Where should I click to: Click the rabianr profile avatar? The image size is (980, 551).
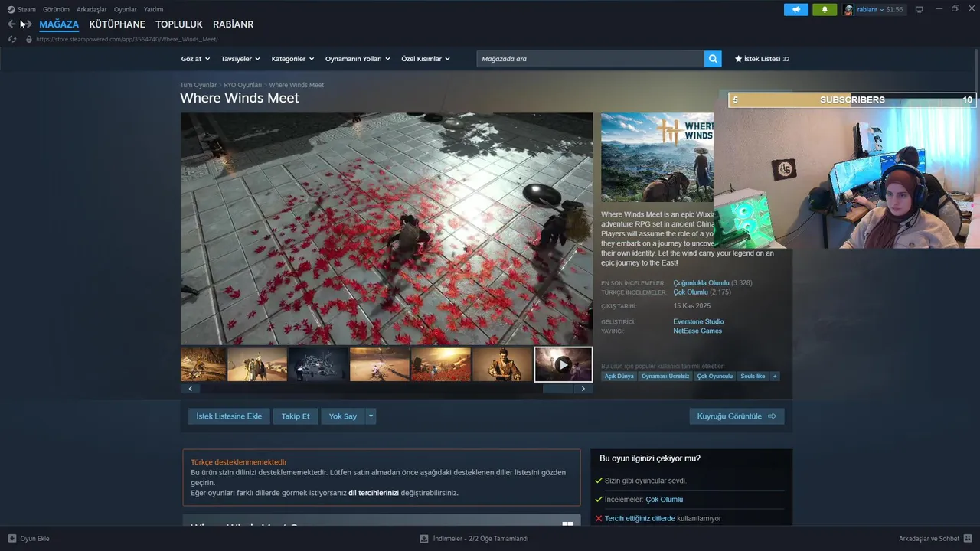point(848,10)
